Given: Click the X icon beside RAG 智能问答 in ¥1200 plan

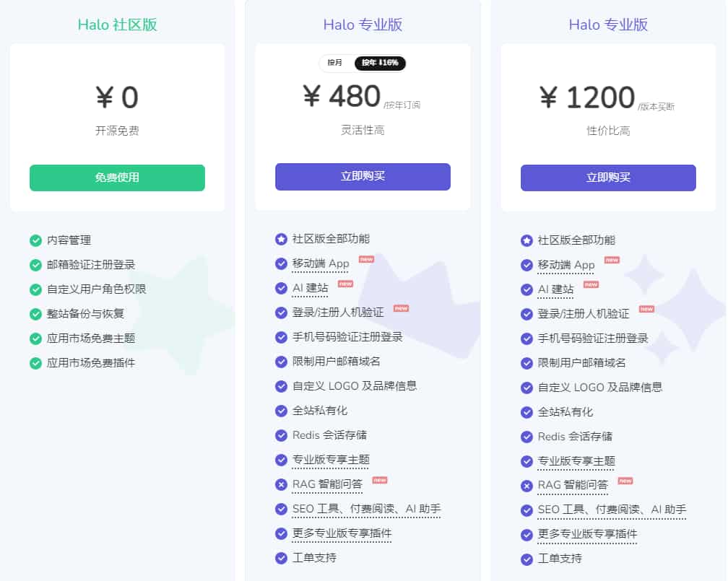Looking at the screenshot, I should 526,486.
